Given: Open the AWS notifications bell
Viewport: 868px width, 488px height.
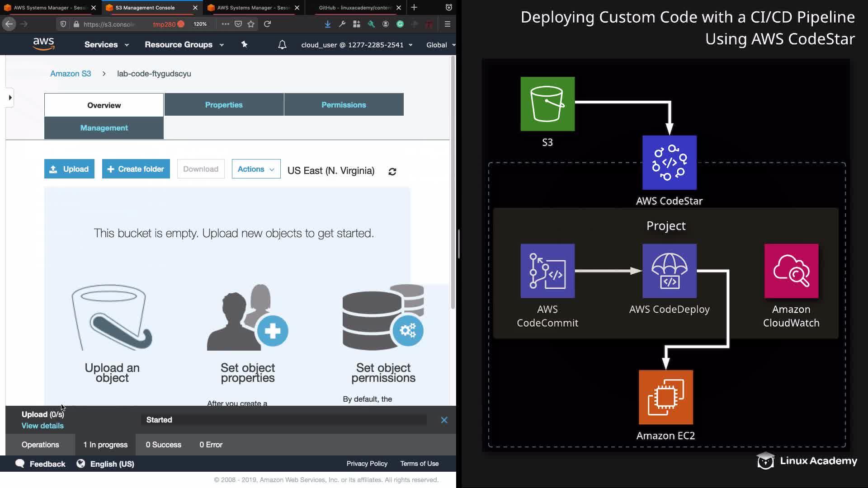Looking at the screenshot, I should (x=282, y=45).
